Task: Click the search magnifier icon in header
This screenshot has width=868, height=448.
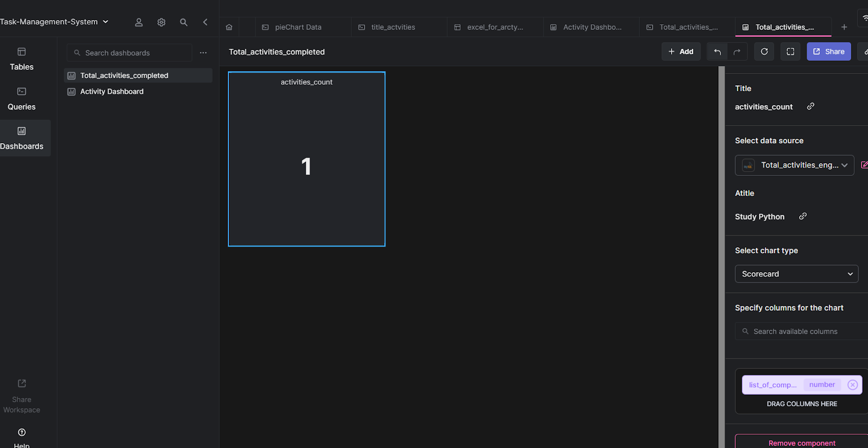Action: tap(184, 22)
